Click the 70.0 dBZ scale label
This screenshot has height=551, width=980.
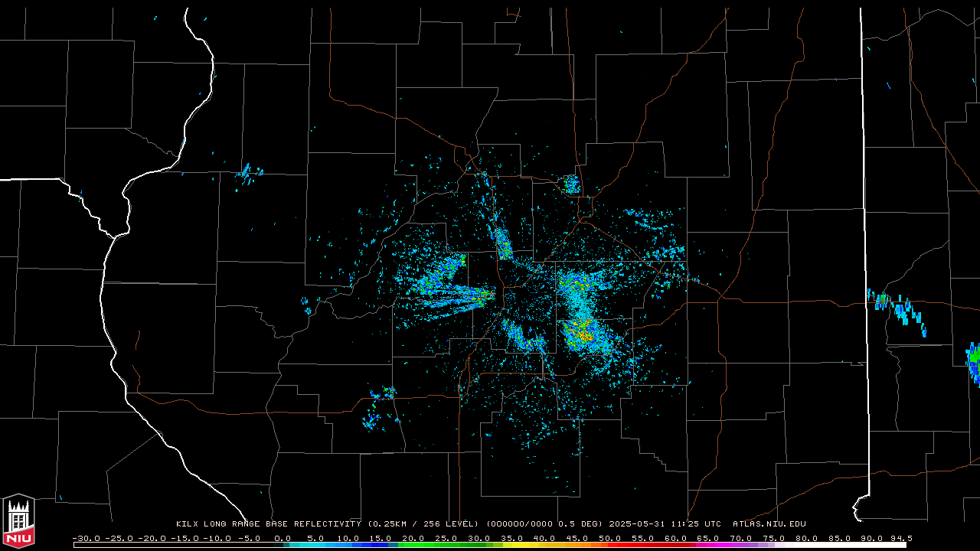pos(741,539)
